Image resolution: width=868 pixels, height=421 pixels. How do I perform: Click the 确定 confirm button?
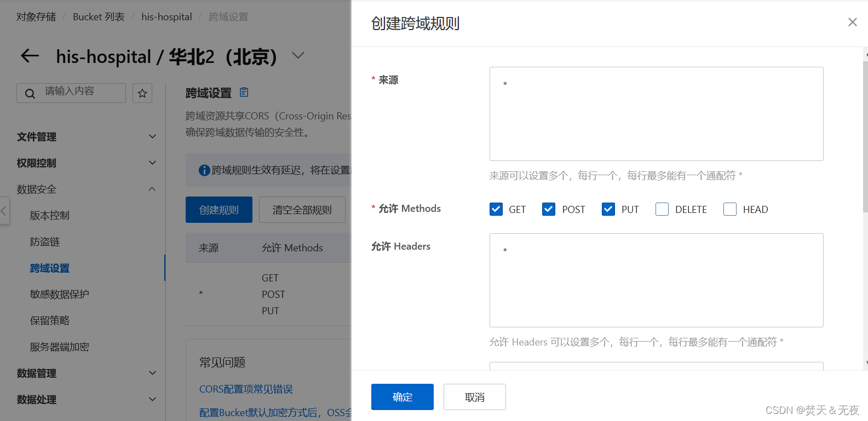pyautogui.click(x=403, y=397)
